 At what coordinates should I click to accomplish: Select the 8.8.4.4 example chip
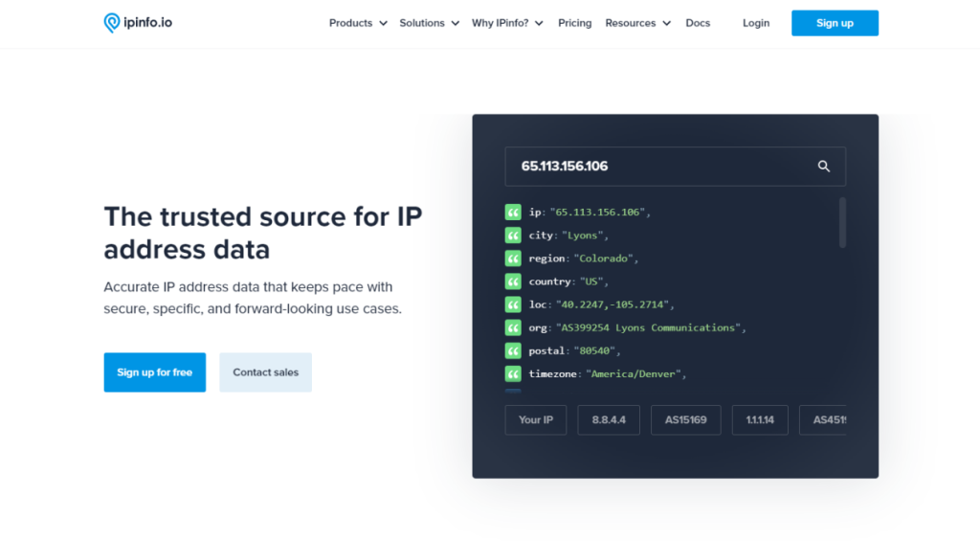[609, 420]
